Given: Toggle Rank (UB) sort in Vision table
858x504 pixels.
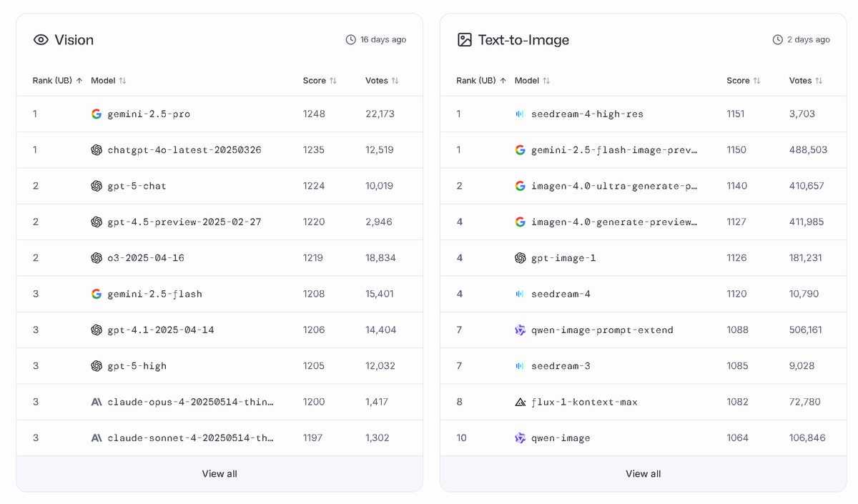Looking at the screenshot, I should coord(57,81).
